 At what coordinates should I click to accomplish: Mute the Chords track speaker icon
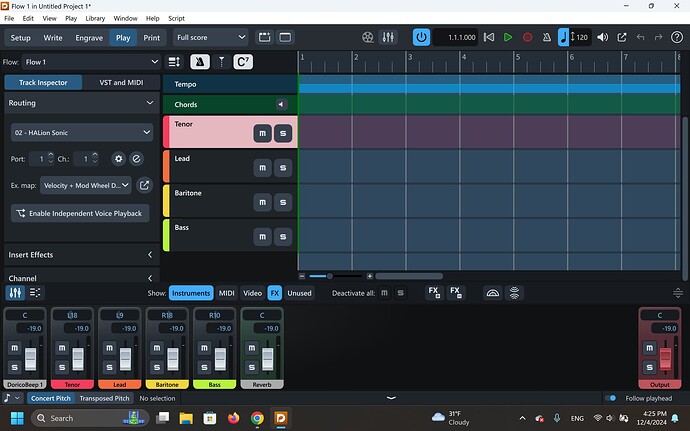pyautogui.click(x=281, y=104)
